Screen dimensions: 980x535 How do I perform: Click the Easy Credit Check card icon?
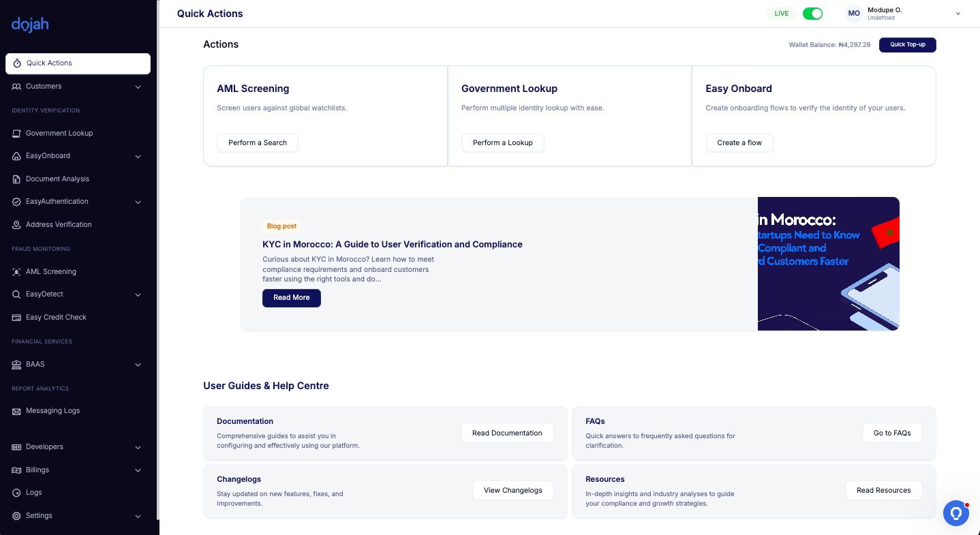click(x=17, y=318)
